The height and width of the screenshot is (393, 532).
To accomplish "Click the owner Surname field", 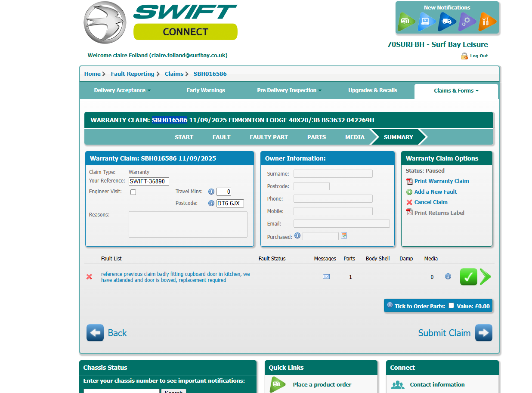I will coord(333,174).
